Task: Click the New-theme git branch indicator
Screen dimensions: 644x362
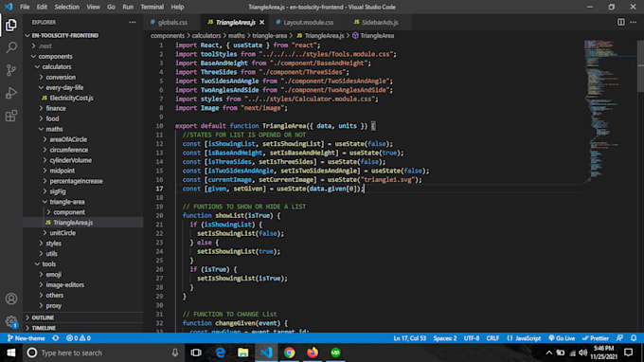Action: 26,338
